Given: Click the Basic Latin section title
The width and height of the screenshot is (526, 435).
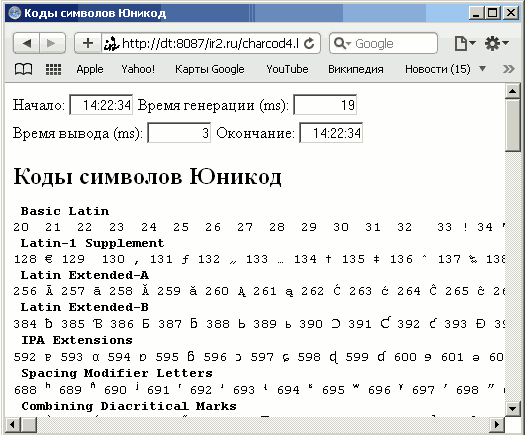Looking at the screenshot, I should coord(65,211).
